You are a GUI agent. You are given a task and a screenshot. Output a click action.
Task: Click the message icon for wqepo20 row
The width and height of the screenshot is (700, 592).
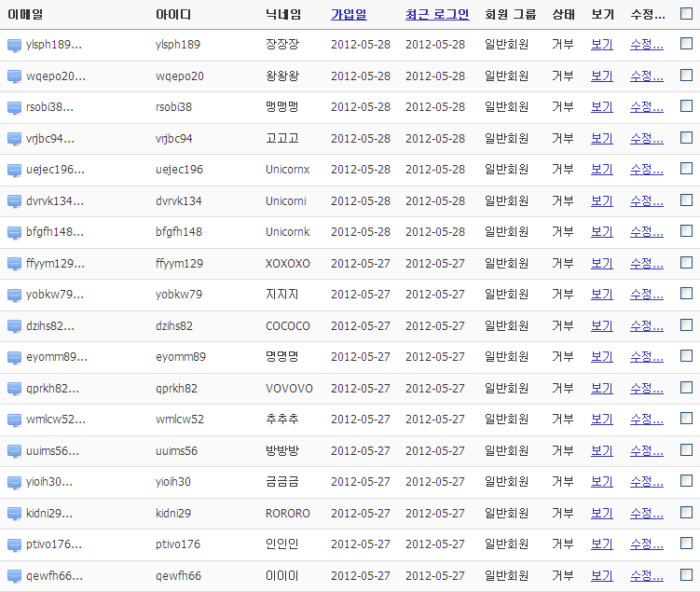point(14,76)
